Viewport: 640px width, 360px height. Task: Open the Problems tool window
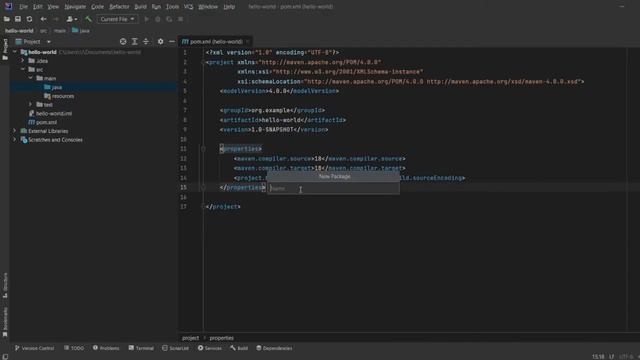click(x=106, y=348)
